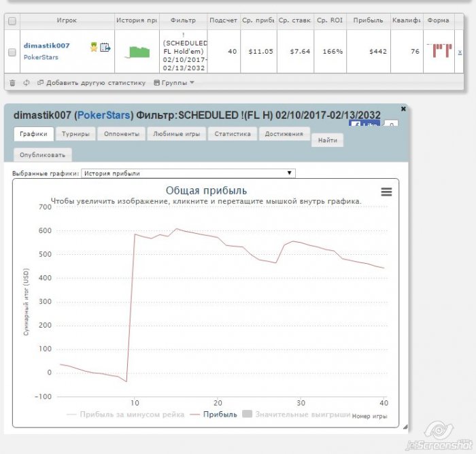
Task: Sort by the Ср. ROI column header
Action: (330, 20)
